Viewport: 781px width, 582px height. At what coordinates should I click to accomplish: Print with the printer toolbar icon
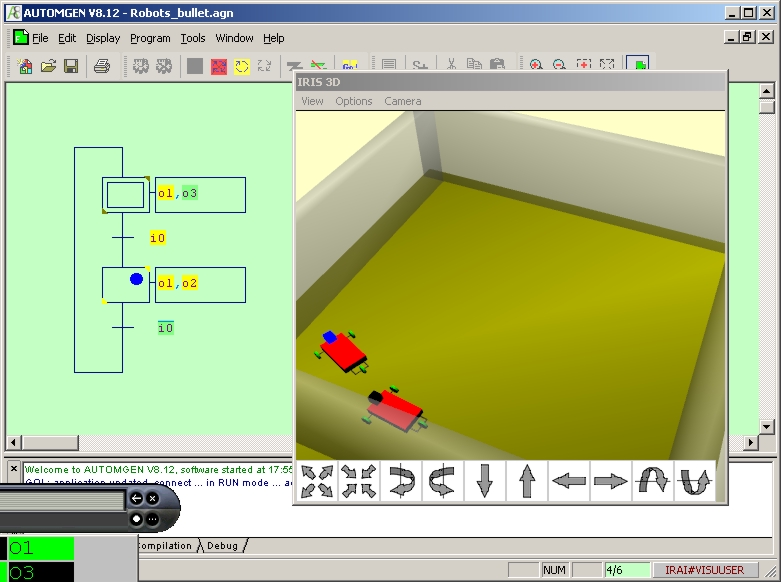[102, 66]
